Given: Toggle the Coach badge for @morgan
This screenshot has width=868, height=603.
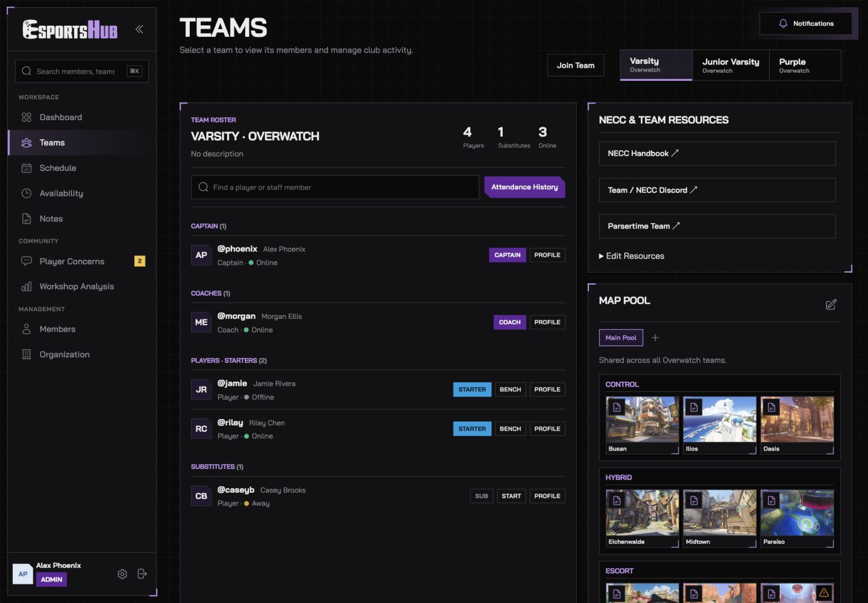Looking at the screenshot, I should tap(510, 323).
